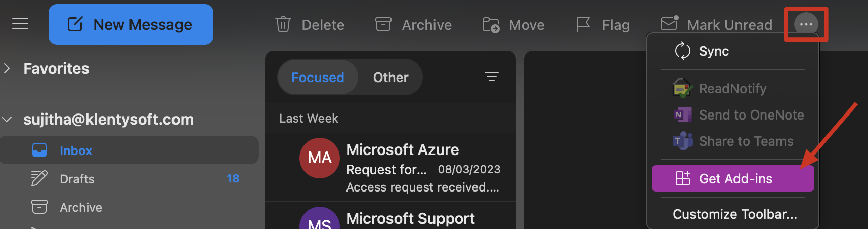Switch to the Focused inbox
The height and width of the screenshot is (229, 868).
(318, 77)
